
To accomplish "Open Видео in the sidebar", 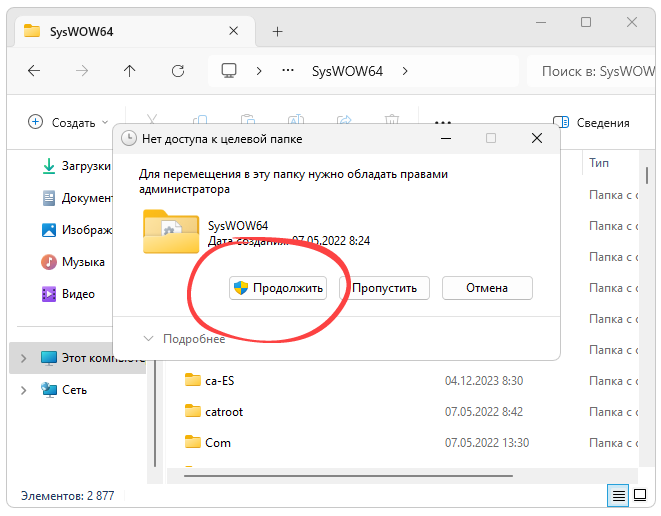I will point(68,294).
